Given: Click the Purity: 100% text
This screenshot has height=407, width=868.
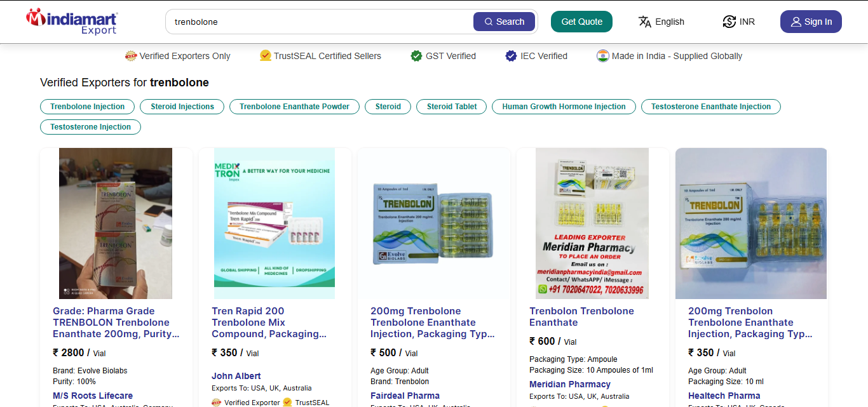Looking at the screenshot, I should [74, 382].
